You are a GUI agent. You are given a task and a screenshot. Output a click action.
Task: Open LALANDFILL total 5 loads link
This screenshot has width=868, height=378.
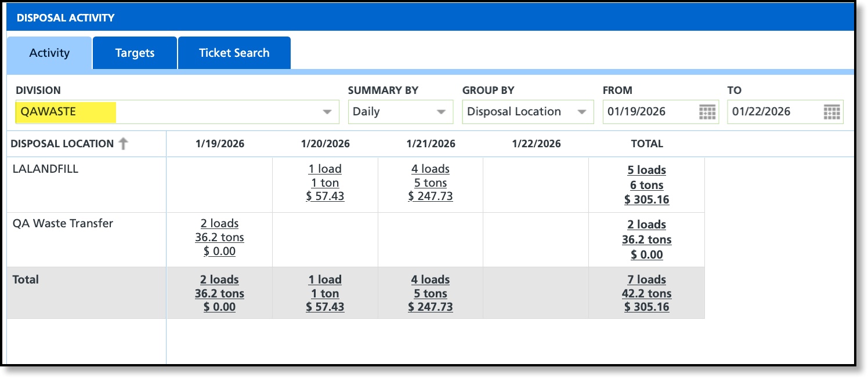[647, 170]
